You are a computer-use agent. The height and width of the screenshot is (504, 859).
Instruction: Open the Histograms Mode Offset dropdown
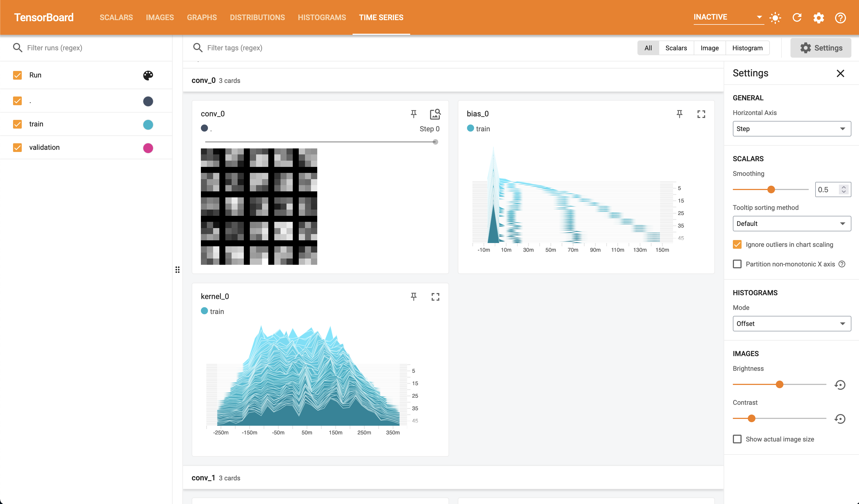(792, 323)
